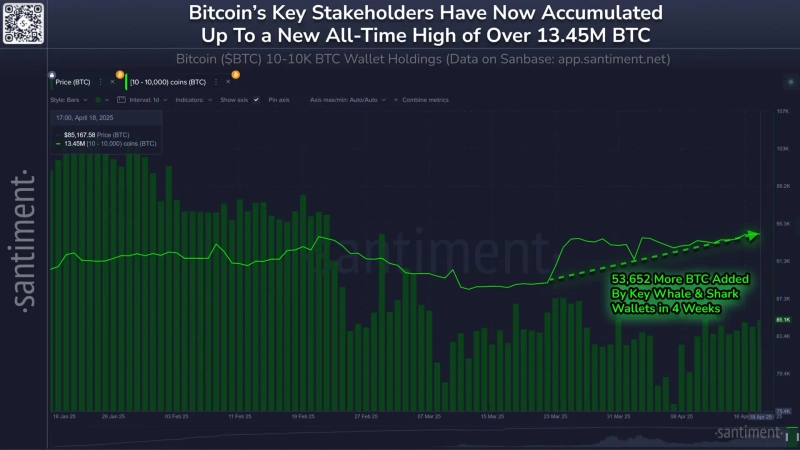800x450 pixels.
Task: Click the plus icon beside Combine metrics
Action: tap(394, 100)
